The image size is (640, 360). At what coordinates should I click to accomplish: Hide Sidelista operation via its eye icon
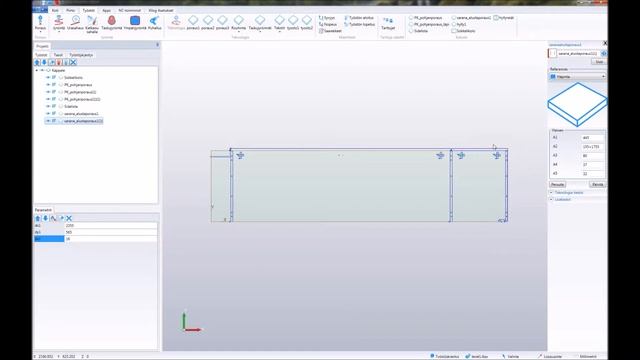(48, 107)
